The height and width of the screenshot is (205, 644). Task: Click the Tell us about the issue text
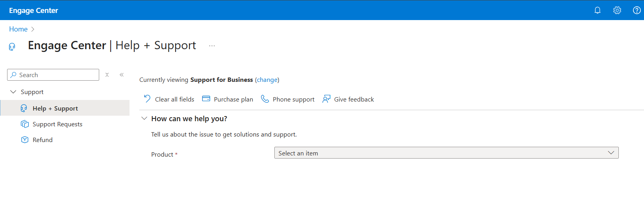(x=224, y=135)
